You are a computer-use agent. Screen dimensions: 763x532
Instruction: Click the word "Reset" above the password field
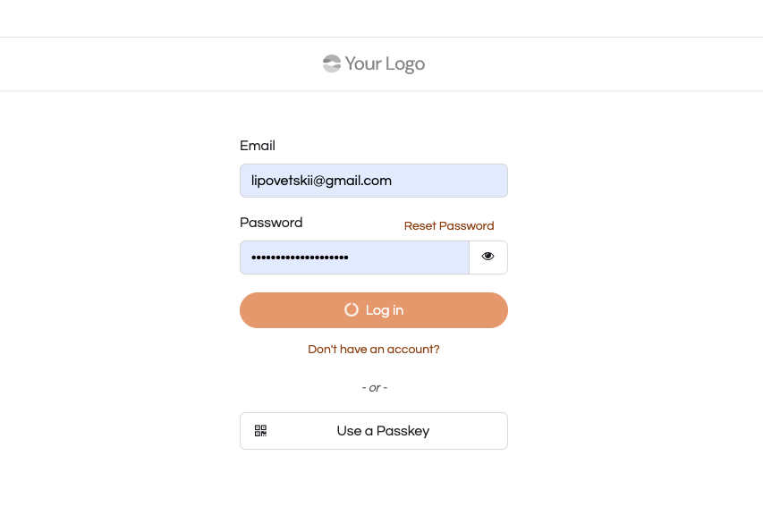pos(420,226)
